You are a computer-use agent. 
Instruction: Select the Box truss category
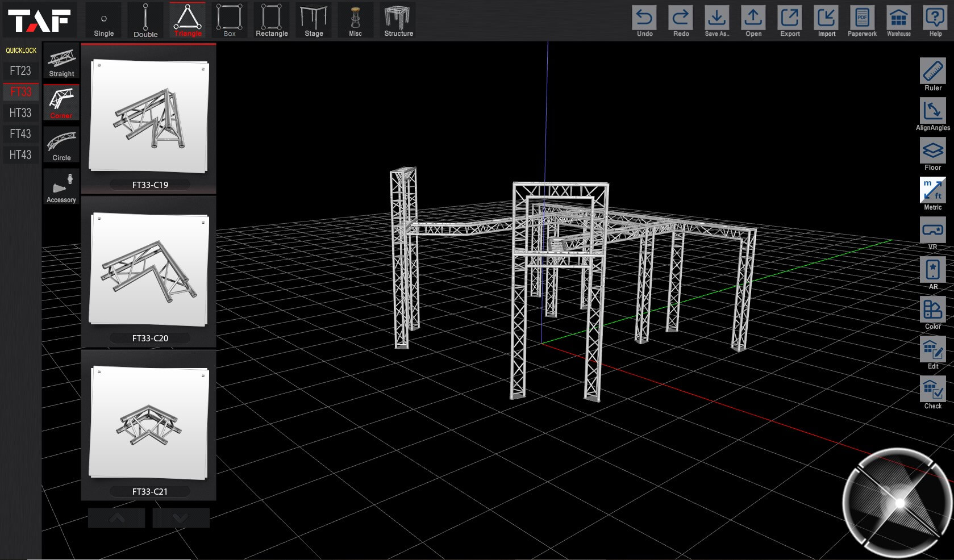(x=230, y=20)
